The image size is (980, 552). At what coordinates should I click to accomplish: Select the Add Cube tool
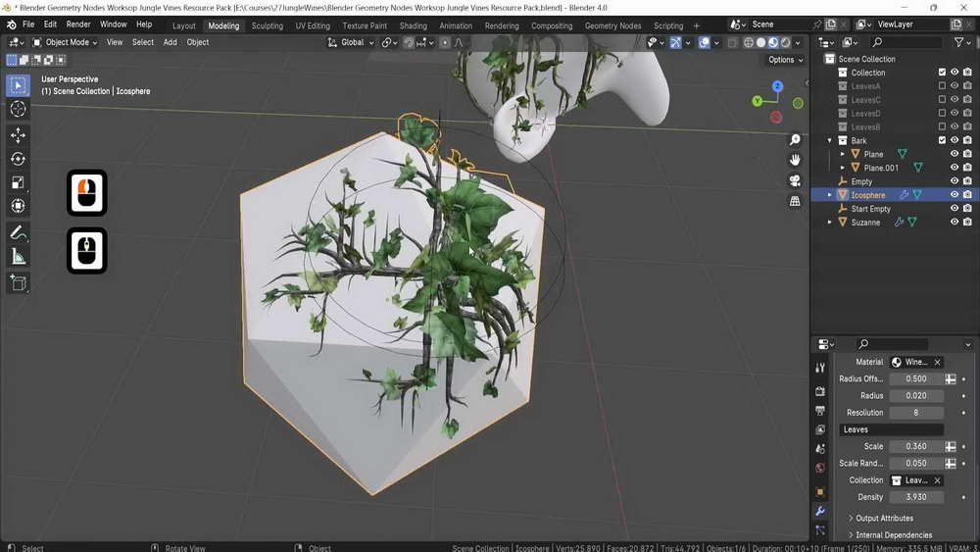pyautogui.click(x=18, y=283)
